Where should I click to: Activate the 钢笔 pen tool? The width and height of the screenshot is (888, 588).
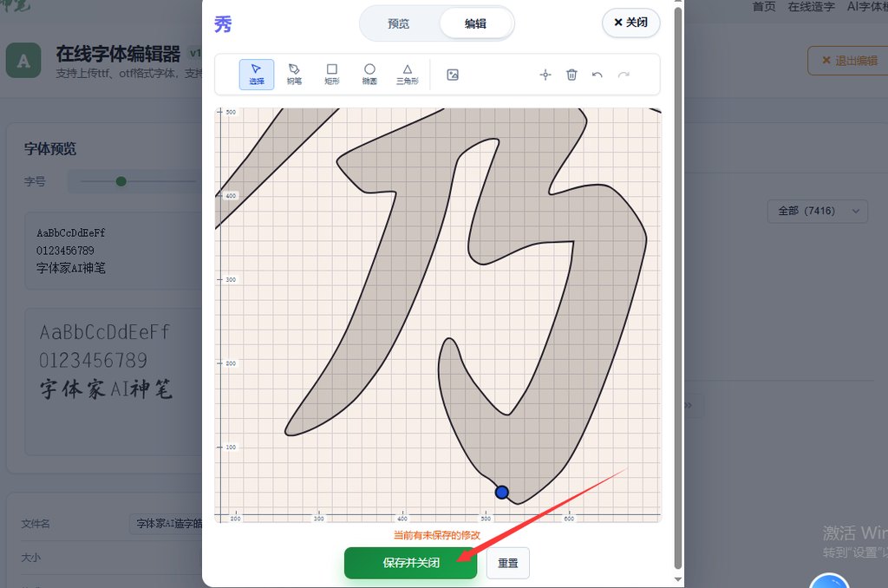[294, 74]
